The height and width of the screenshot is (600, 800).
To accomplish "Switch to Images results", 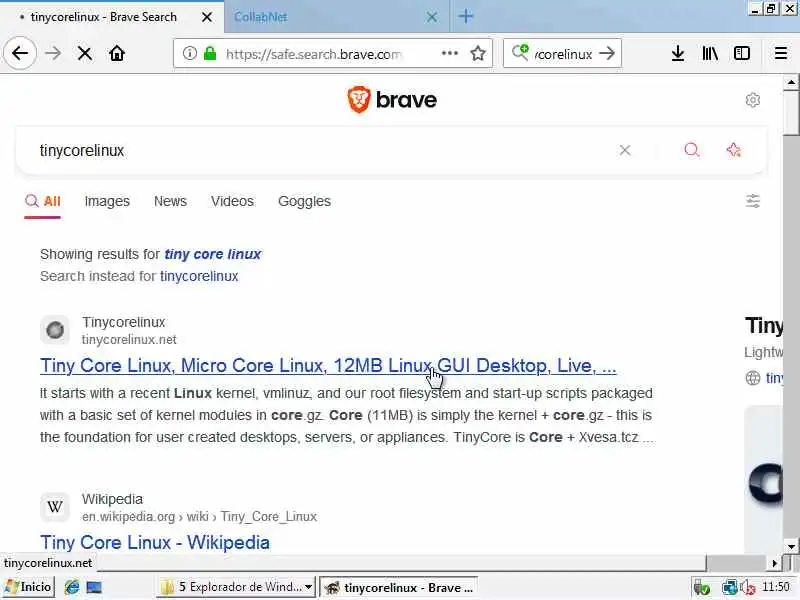I will click(x=107, y=201).
